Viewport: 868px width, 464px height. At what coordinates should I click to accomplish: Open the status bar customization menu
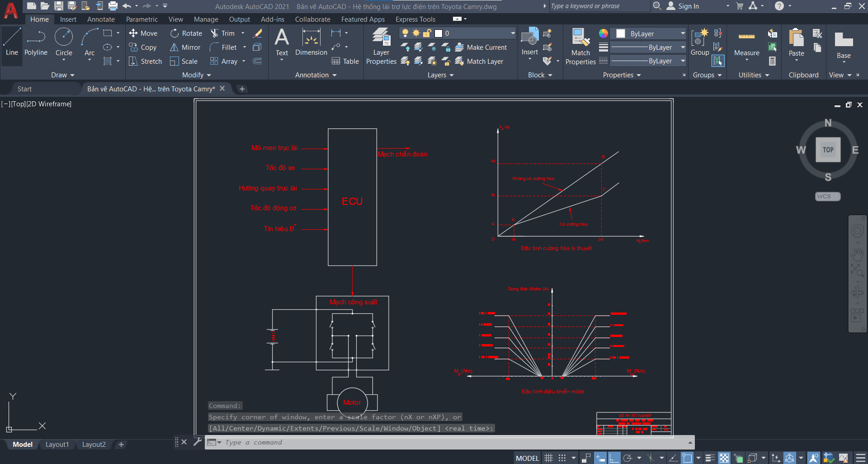(861, 458)
